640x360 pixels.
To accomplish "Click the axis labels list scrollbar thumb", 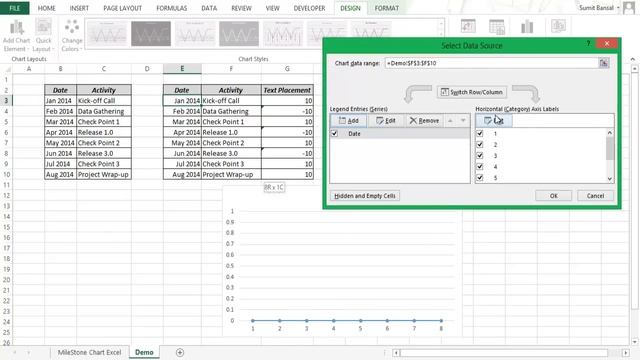I will point(609,149).
